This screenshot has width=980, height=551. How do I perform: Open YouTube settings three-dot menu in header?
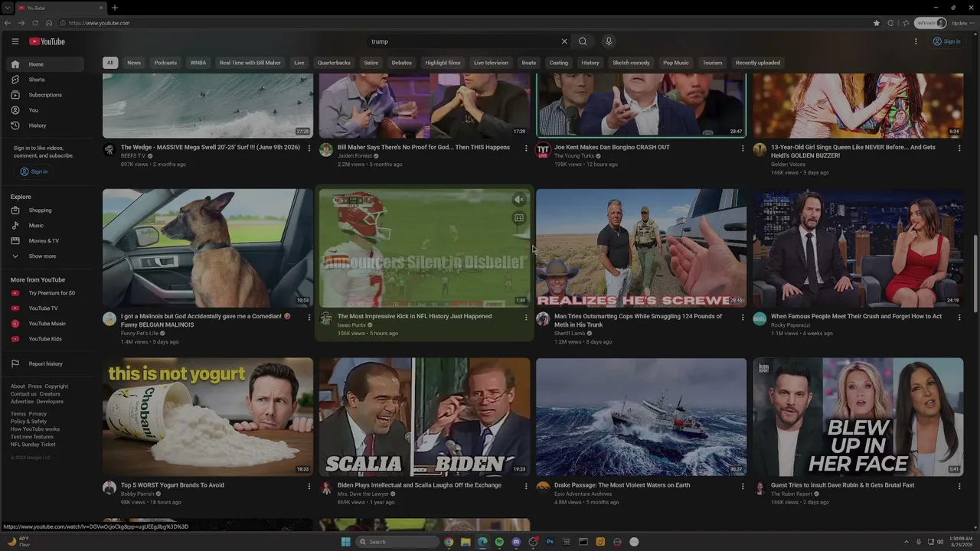[x=916, y=41]
